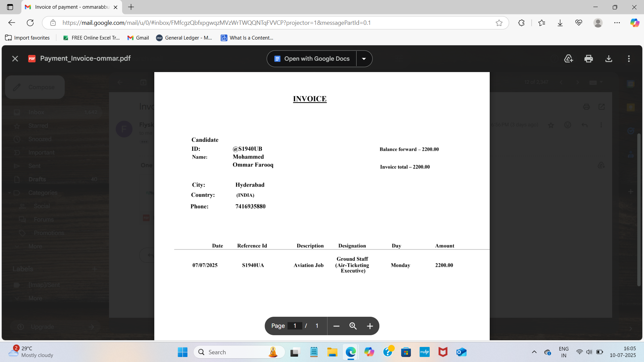Zoom in with the plus icon

tap(370, 326)
